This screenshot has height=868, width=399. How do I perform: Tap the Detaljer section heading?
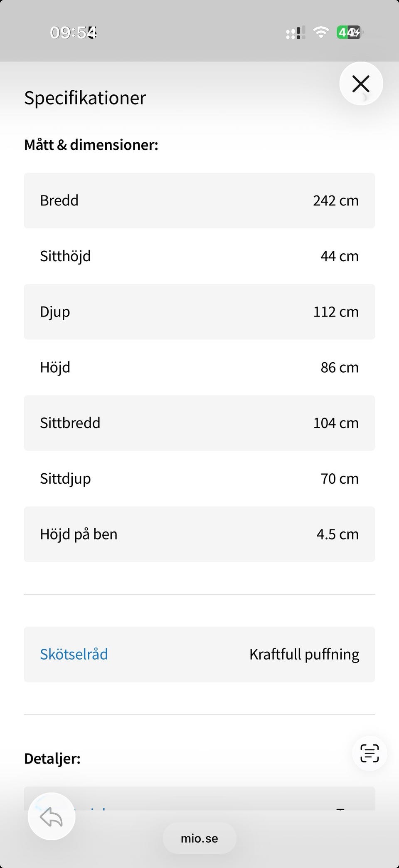[52, 759]
